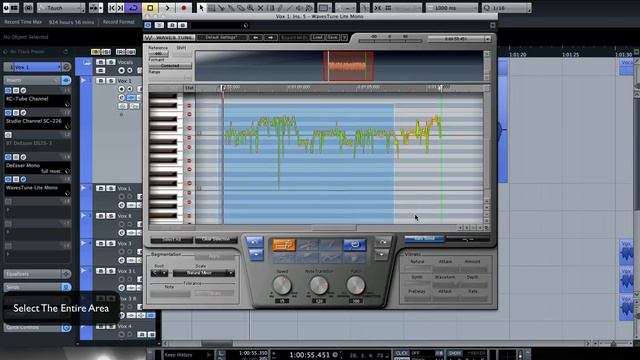
Task: Enable record on the Vox 1 track
Action: 121,89
